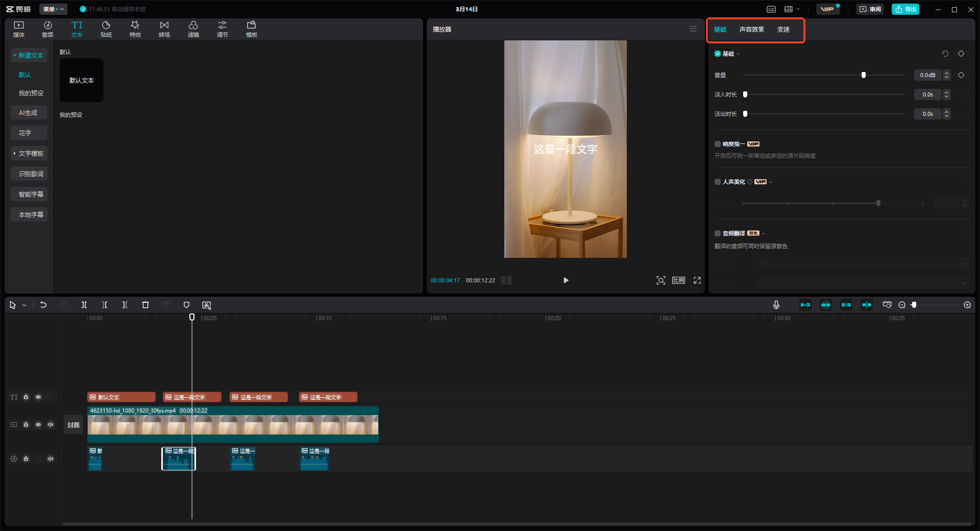Image resolution: width=980 pixels, height=531 pixels.
Task: Click the smart cut scissors image icon
Action: coord(207,305)
